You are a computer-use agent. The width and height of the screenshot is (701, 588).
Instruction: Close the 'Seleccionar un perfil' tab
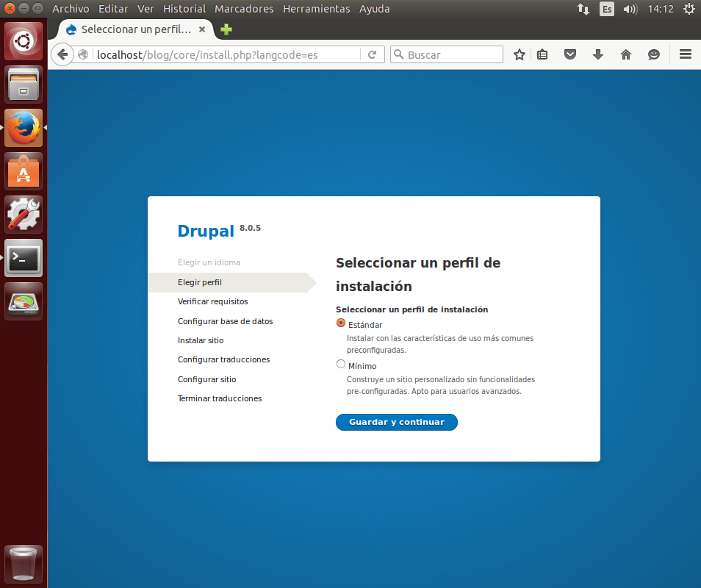pyautogui.click(x=202, y=29)
